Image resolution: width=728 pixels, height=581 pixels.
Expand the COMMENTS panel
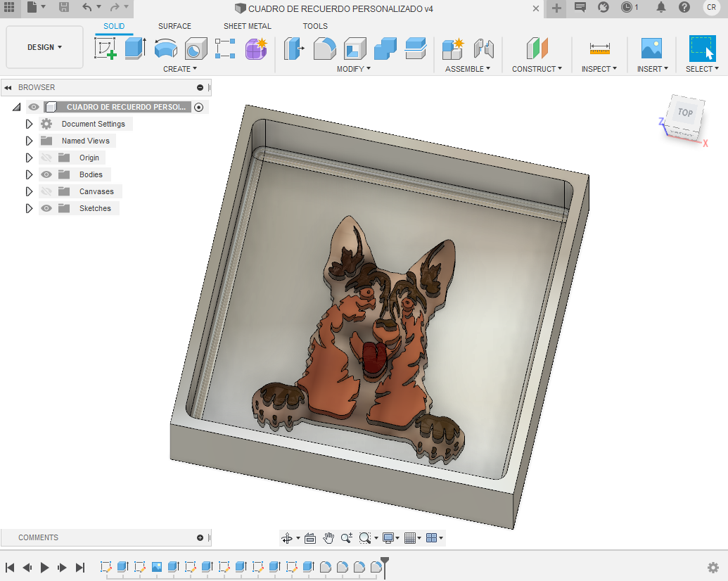pos(200,538)
